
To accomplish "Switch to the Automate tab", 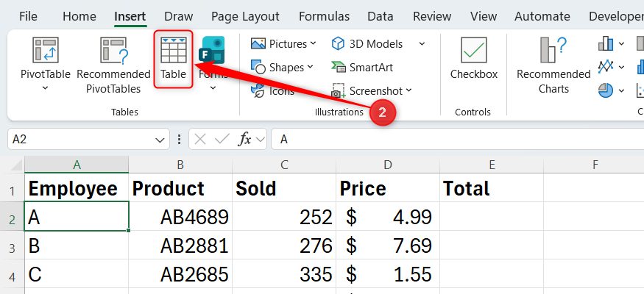I will [542, 16].
